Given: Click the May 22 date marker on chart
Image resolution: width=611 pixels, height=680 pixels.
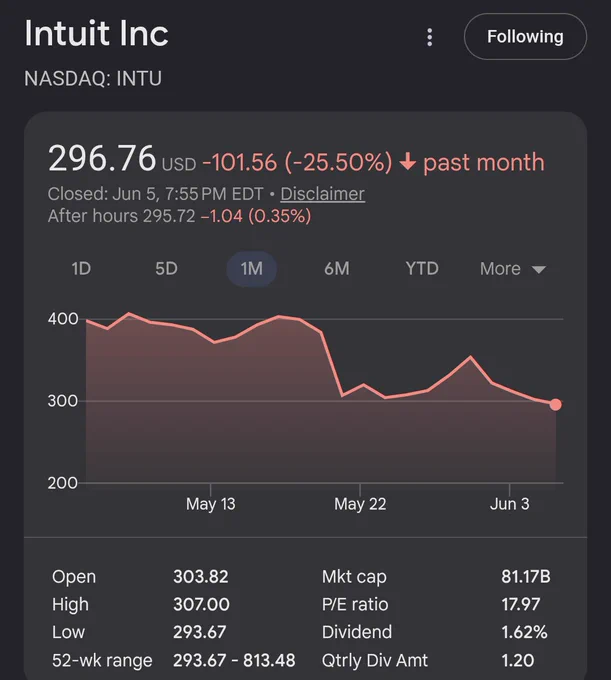Looking at the screenshot, I should (x=360, y=504).
